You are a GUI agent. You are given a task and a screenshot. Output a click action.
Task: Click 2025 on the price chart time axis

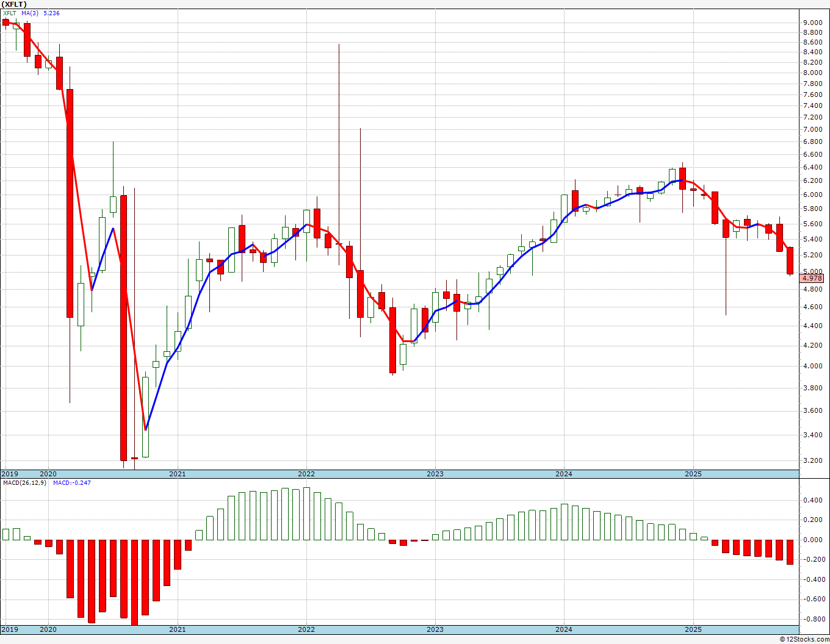click(x=693, y=474)
